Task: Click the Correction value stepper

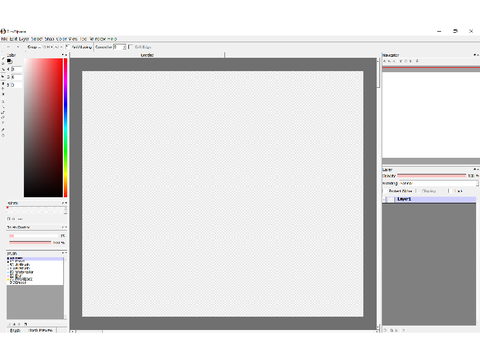Action: click(x=124, y=47)
